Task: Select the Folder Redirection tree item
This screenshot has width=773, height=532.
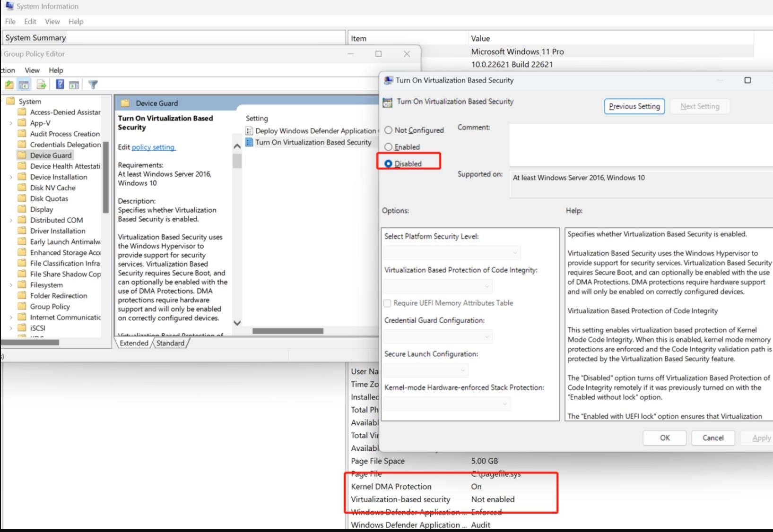Action: pyautogui.click(x=59, y=296)
